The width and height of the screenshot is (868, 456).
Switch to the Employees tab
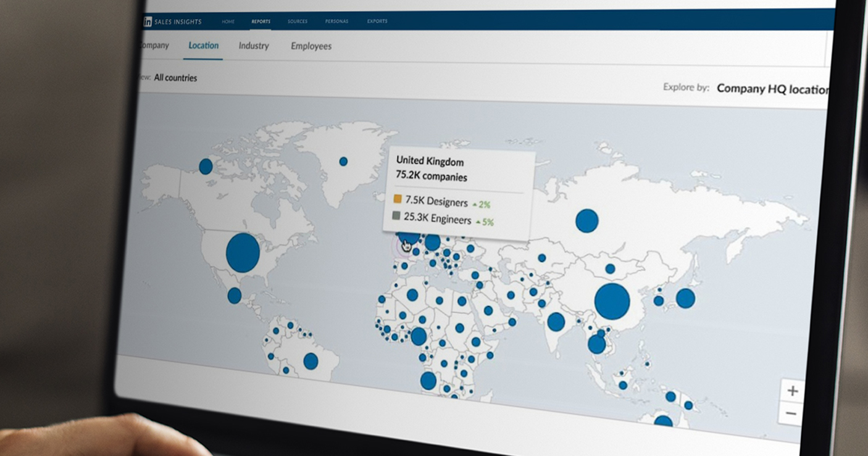(x=311, y=46)
